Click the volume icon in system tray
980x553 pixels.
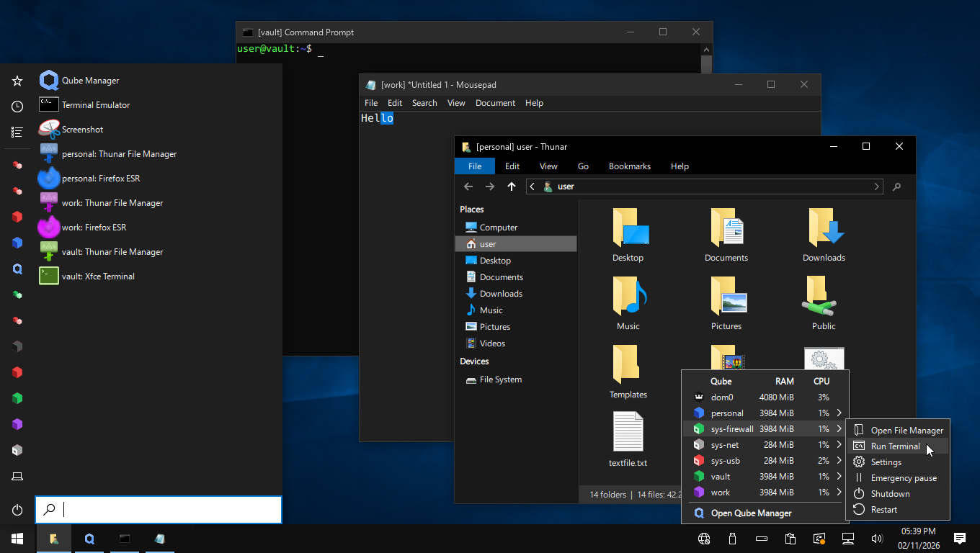tap(877, 539)
